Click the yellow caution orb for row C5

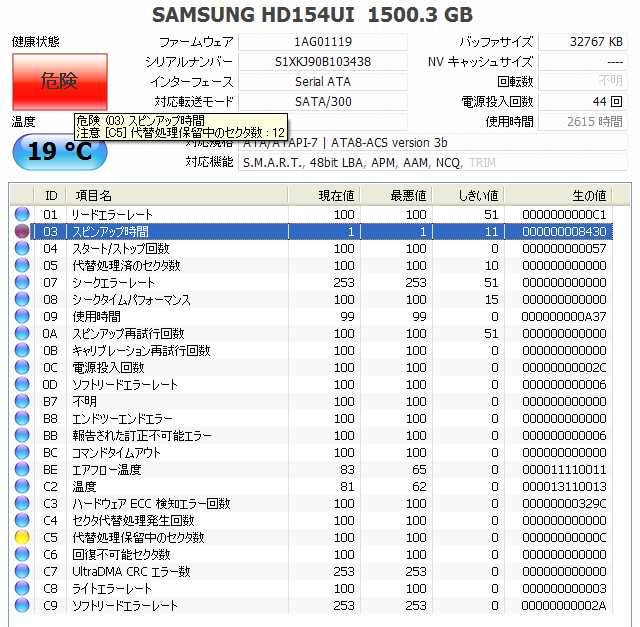point(22,538)
